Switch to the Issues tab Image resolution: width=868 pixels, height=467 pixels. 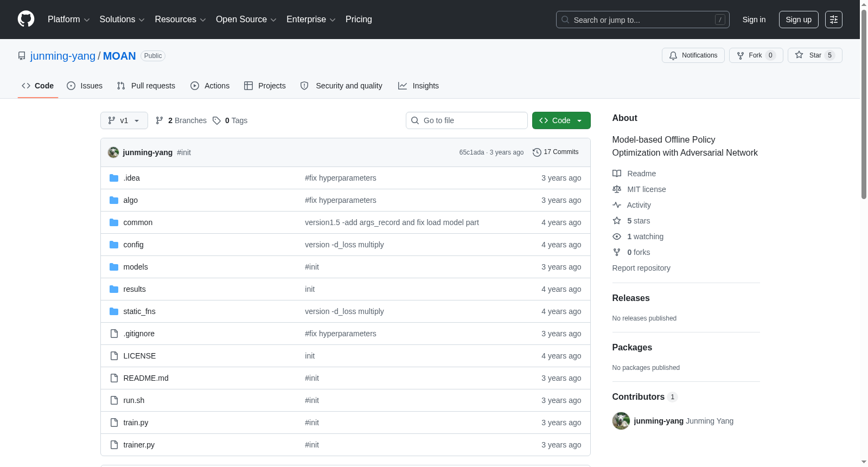click(x=85, y=86)
